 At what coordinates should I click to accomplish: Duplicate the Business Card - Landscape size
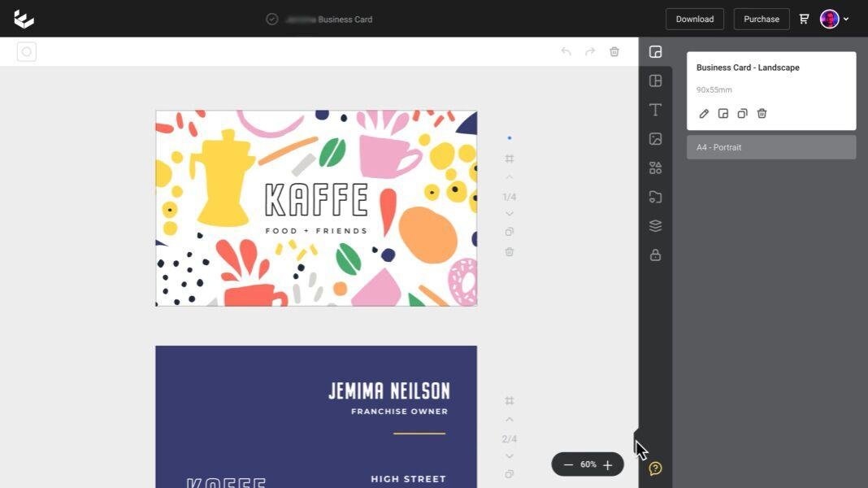click(x=742, y=114)
